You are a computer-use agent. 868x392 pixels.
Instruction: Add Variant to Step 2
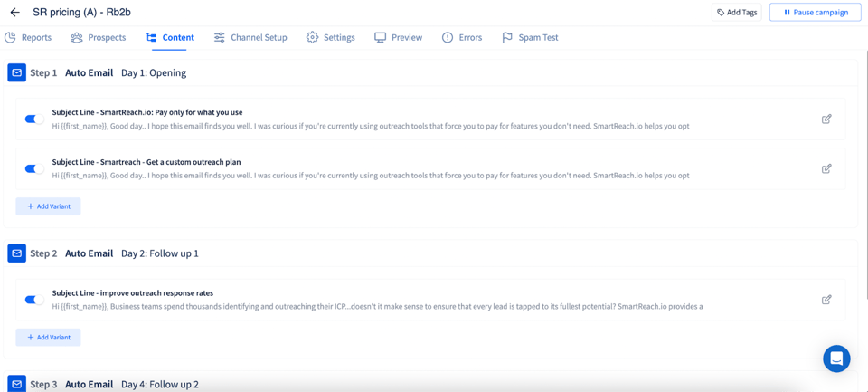(48, 337)
